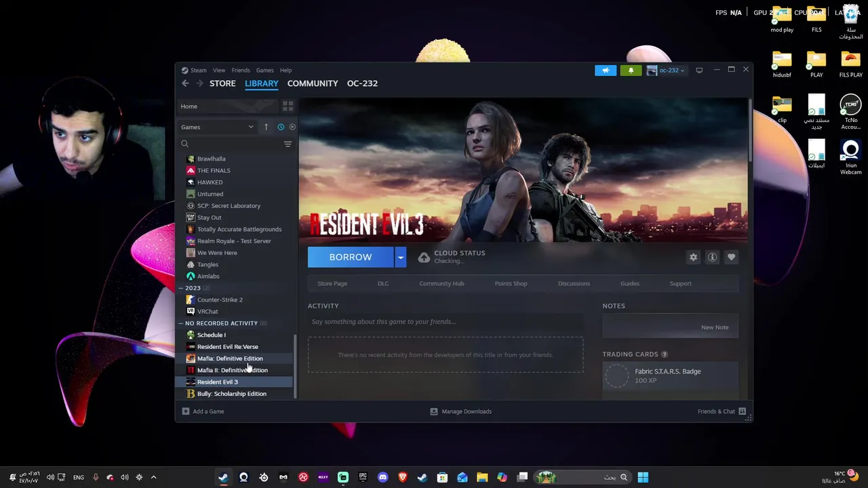This screenshot has width=868, height=488.
Task: Click the library search field
Action: click(x=231, y=144)
